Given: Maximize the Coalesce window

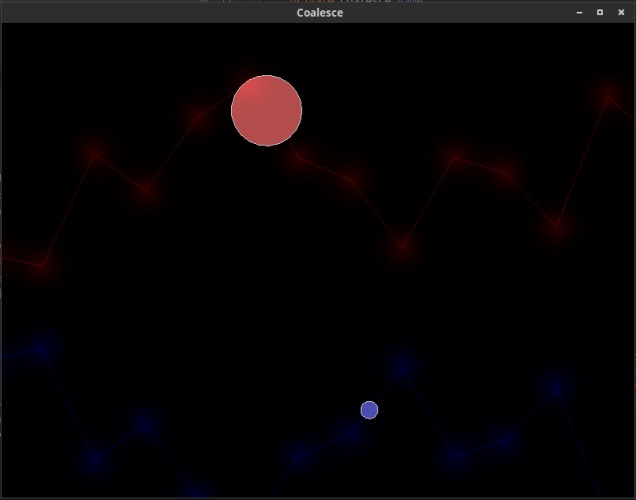Looking at the screenshot, I should point(600,13).
